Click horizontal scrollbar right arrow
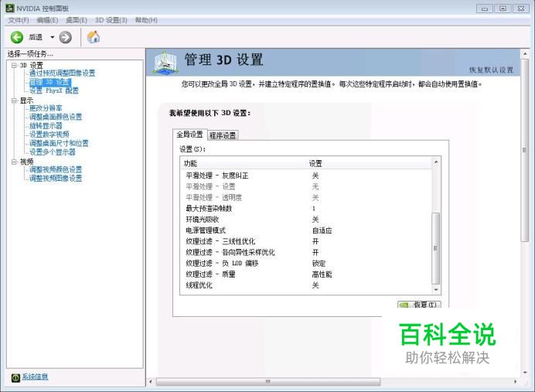This screenshot has height=392, width=535. [515, 381]
